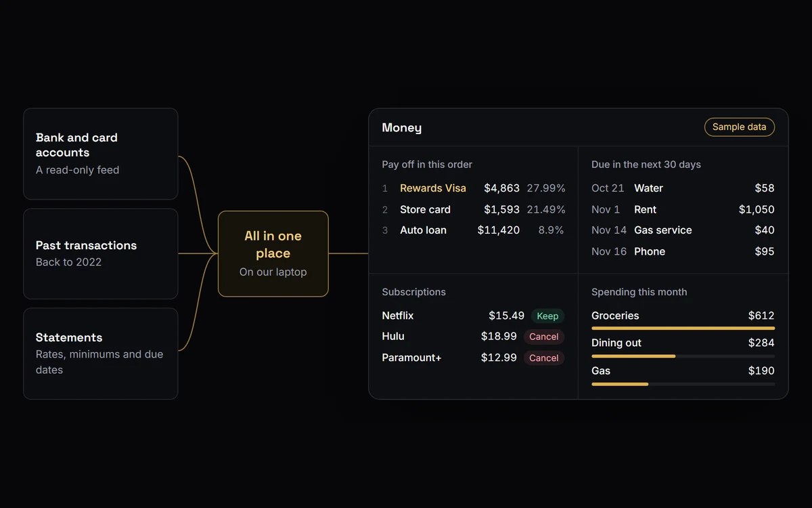
Task: Click the Netflix subscription name
Action: coord(398,316)
